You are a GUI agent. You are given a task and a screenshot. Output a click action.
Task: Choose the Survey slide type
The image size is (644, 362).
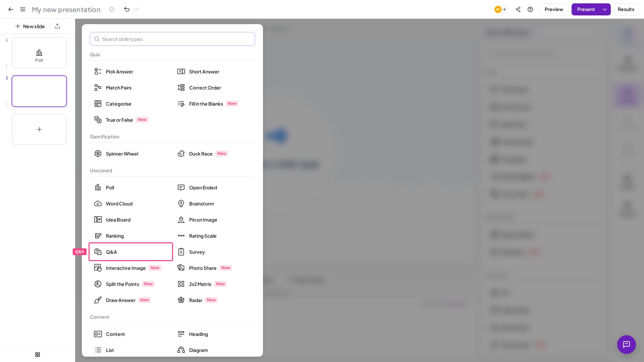click(x=214, y=252)
